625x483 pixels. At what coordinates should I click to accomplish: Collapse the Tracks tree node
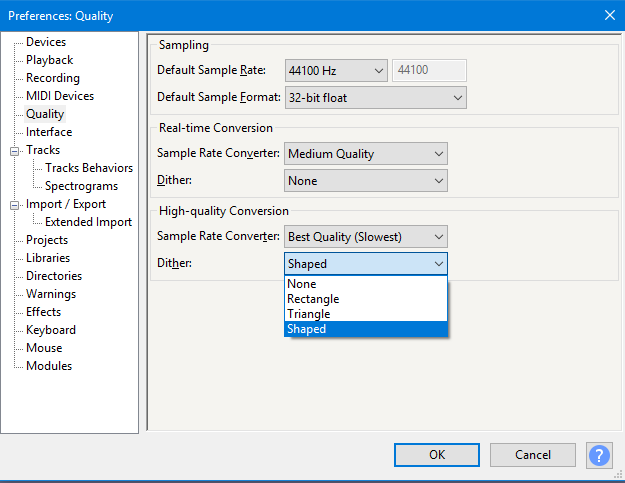(x=15, y=151)
